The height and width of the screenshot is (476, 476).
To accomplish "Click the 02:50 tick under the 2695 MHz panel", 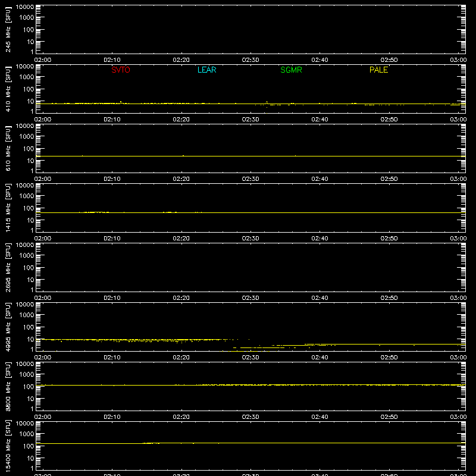I will 389,298.
